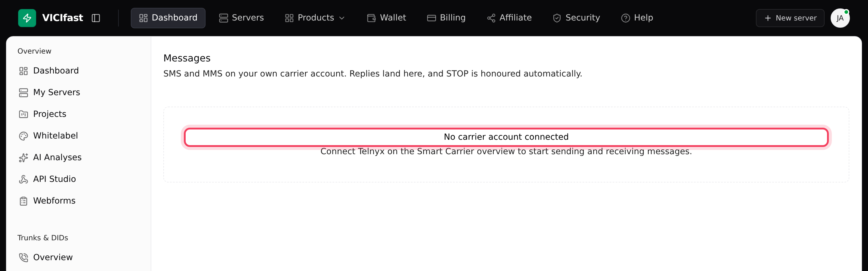Click the Help question mark icon
The width and height of the screenshot is (868, 271).
click(x=626, y=18)
